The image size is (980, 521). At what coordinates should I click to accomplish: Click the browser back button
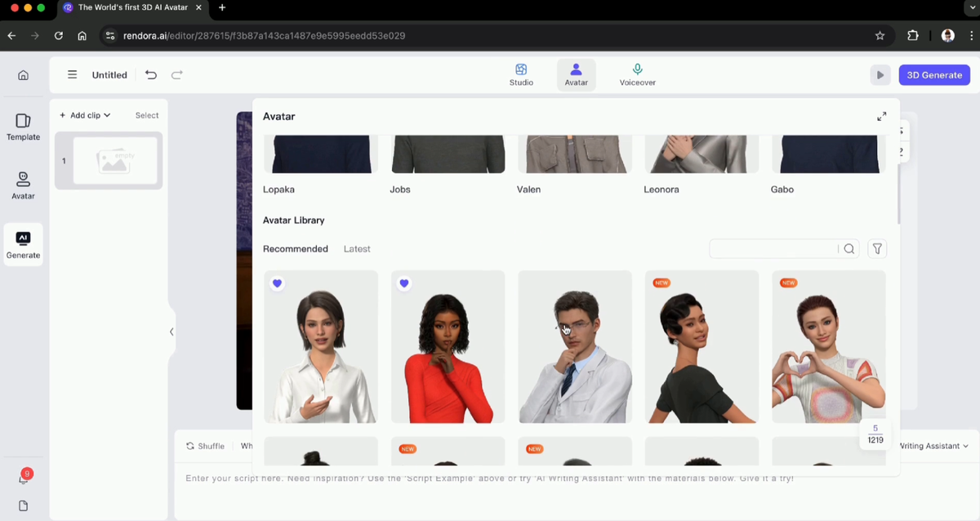[x=11, y=36]
